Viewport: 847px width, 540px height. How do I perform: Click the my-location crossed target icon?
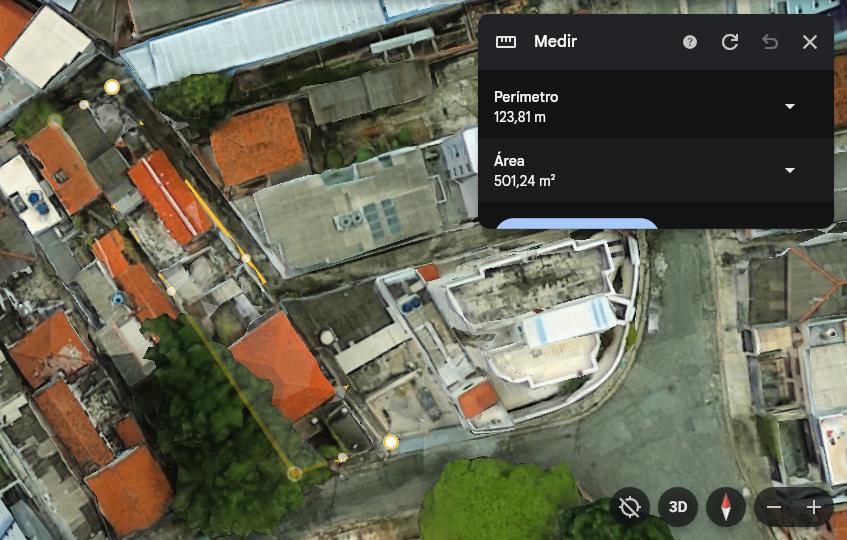point(630,507)
